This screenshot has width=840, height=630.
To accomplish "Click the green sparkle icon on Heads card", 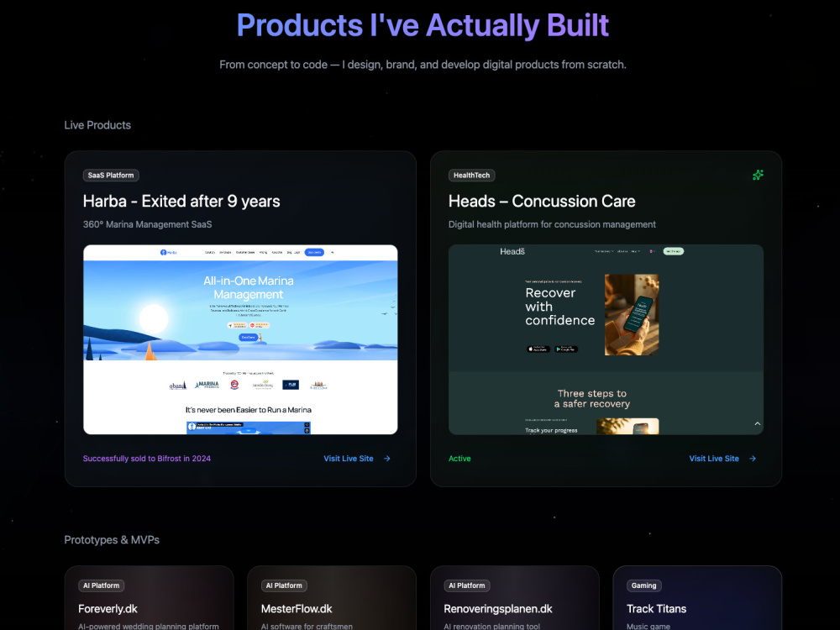I will point(758,176).
